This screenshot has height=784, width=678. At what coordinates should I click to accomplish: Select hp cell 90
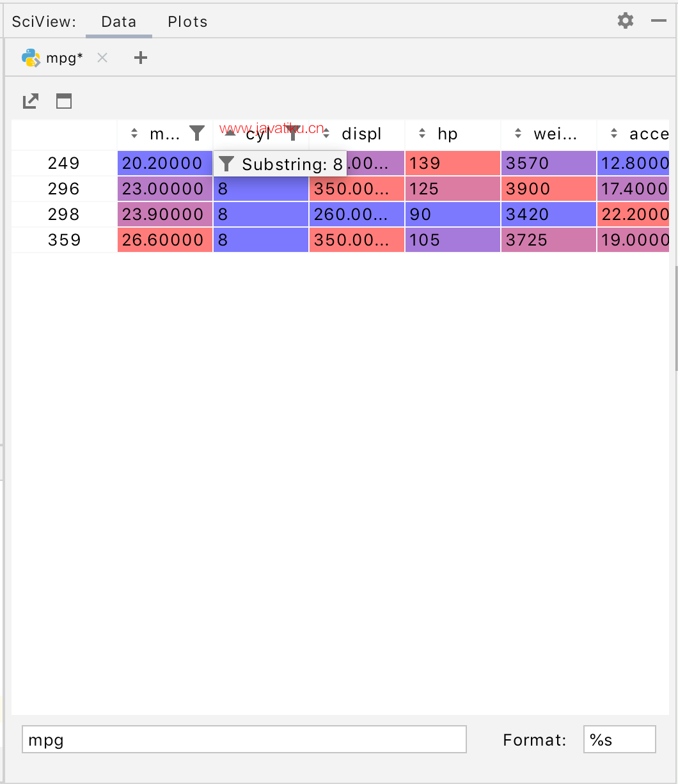tap(453, 214)
